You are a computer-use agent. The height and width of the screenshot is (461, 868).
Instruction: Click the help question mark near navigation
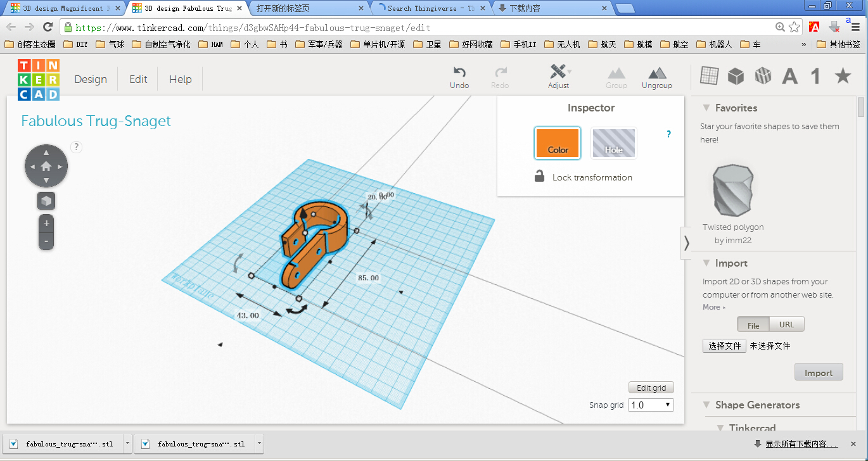tap(76, 147)
